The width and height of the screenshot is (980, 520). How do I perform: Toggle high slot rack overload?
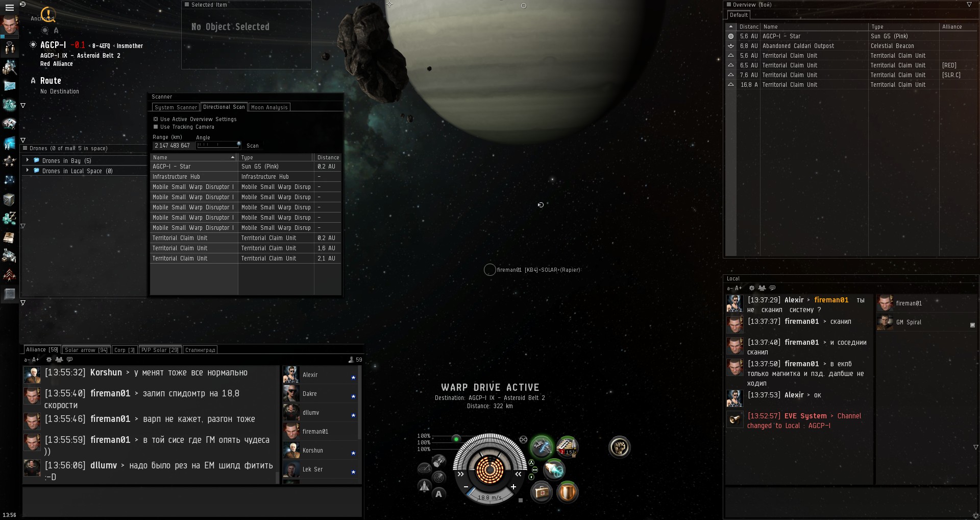pos(531,463)
